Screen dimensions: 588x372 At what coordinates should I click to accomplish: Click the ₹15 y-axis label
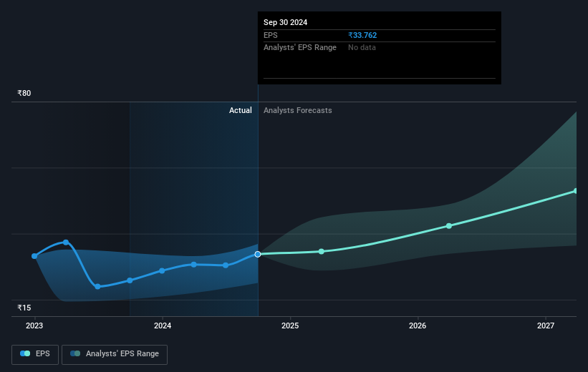(x=24, y=308)
